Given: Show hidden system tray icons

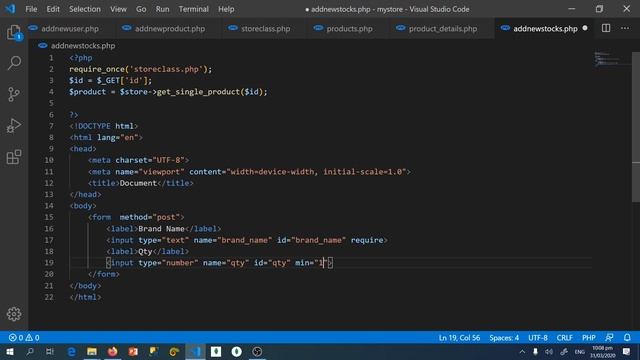Looking at the screenshot, I should coord(522,351).
